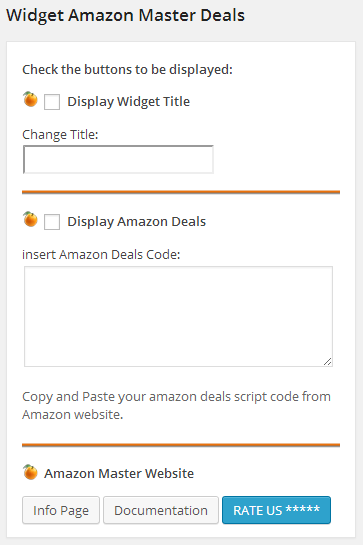Check the Display Amazon Deals checkbox

pyautogui.click(x=52, y=222)
